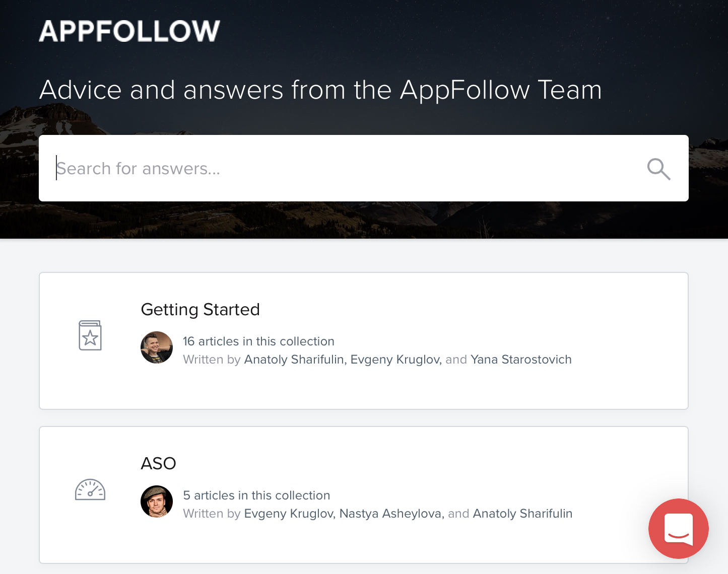Viewport: 728px width, 574px height.
Task: Click Evgeny Kruglov under ASO
Action: coord(289,514)
